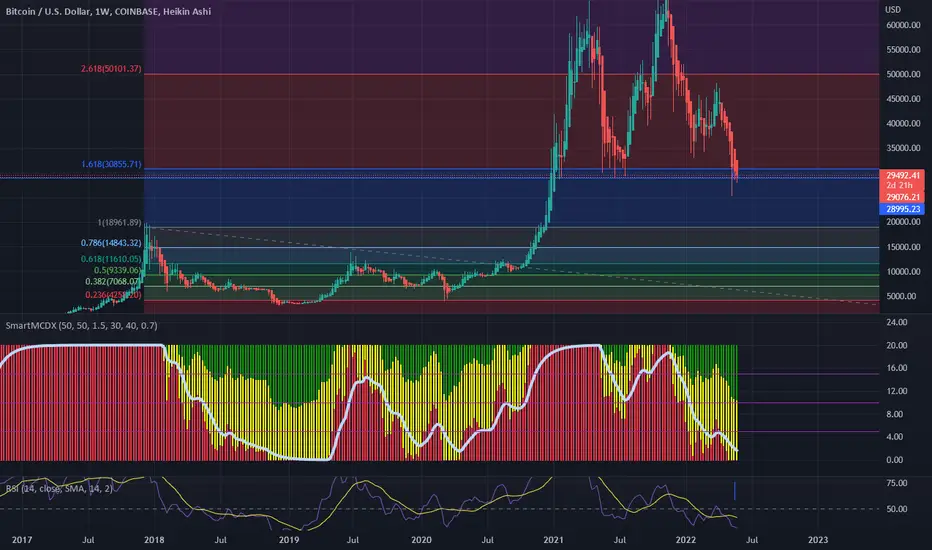The width and height of the screenshot is (932, 550).
Task: Click 16.00 on the SmartMCDX scale
Action: [x=897, y=368]
